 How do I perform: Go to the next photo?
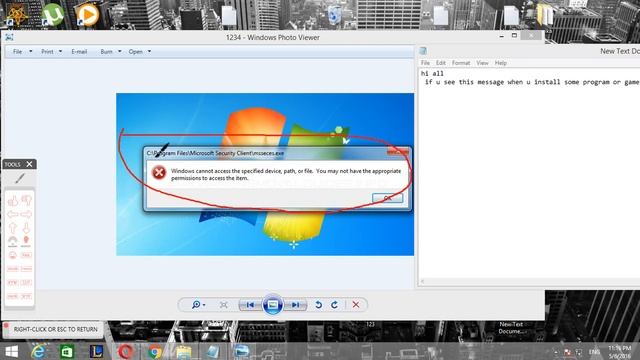coord(296,304)
